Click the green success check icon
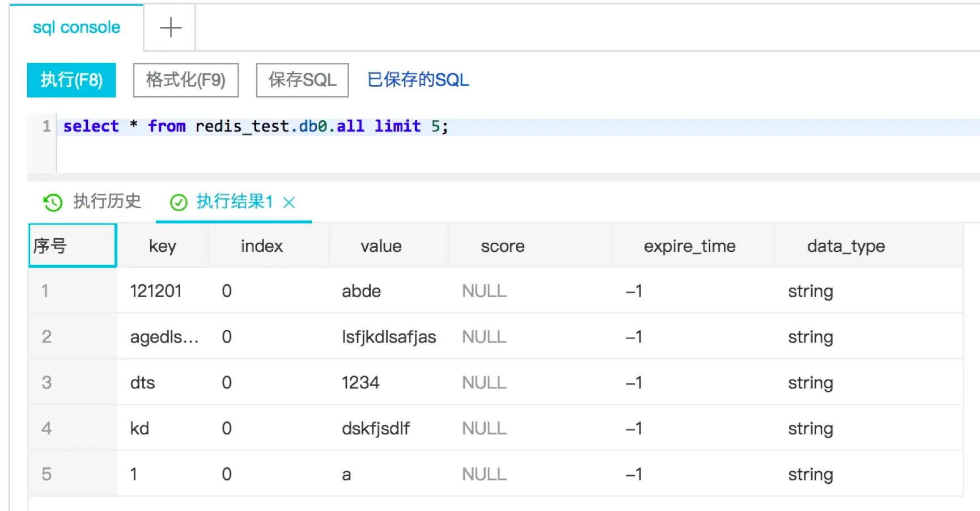This screenshot has width=980, height=511. click(x=179, y=202)
